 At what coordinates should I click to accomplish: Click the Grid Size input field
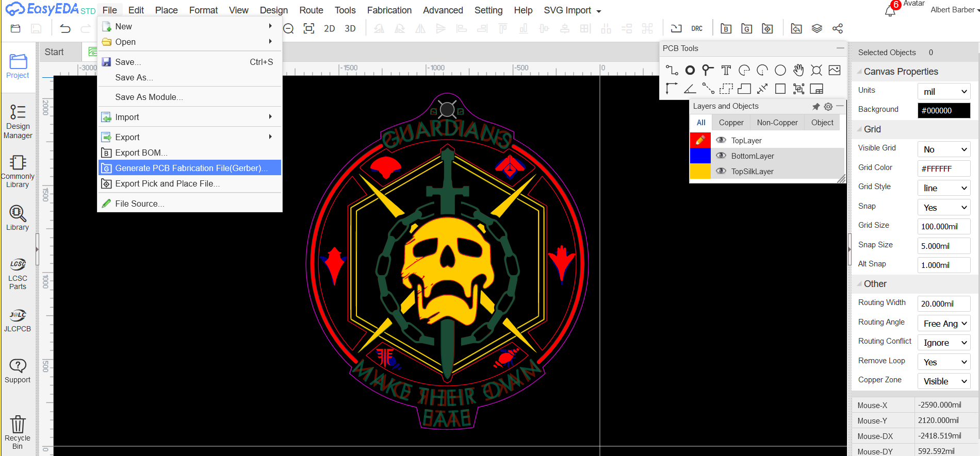tap(944, 226)
